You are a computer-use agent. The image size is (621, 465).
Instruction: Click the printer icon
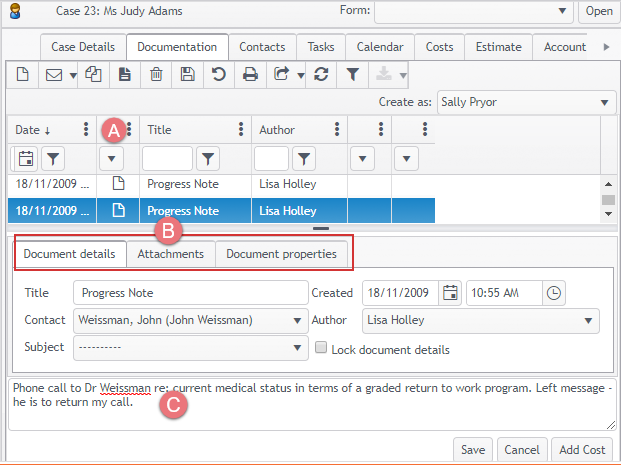coord(250,74)
